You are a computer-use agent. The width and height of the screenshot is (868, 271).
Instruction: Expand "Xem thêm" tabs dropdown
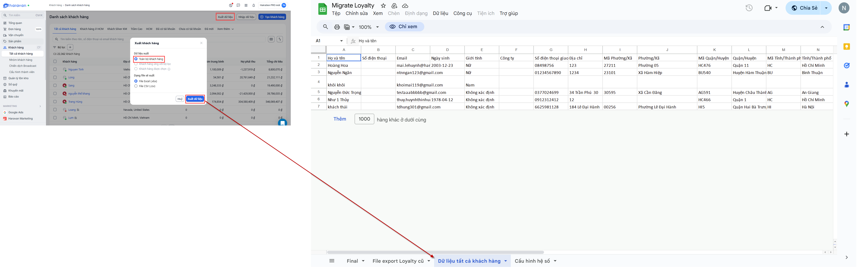click(x=225, y=29)
